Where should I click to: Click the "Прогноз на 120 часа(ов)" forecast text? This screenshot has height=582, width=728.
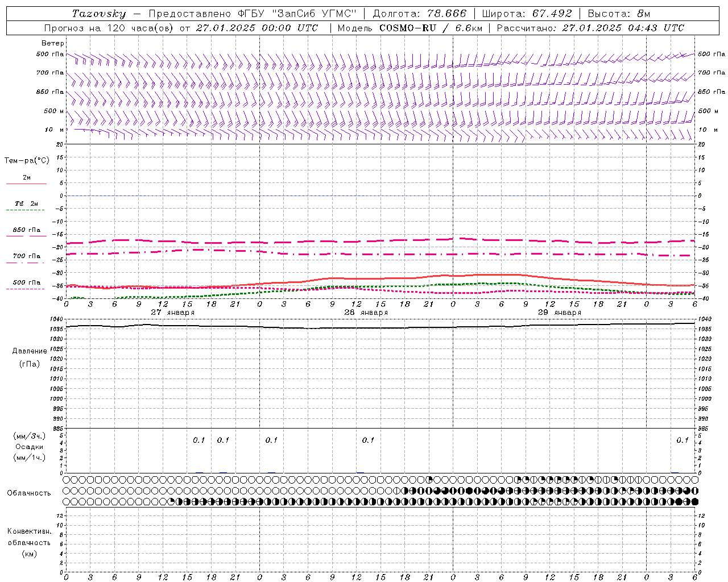(109, 28)
